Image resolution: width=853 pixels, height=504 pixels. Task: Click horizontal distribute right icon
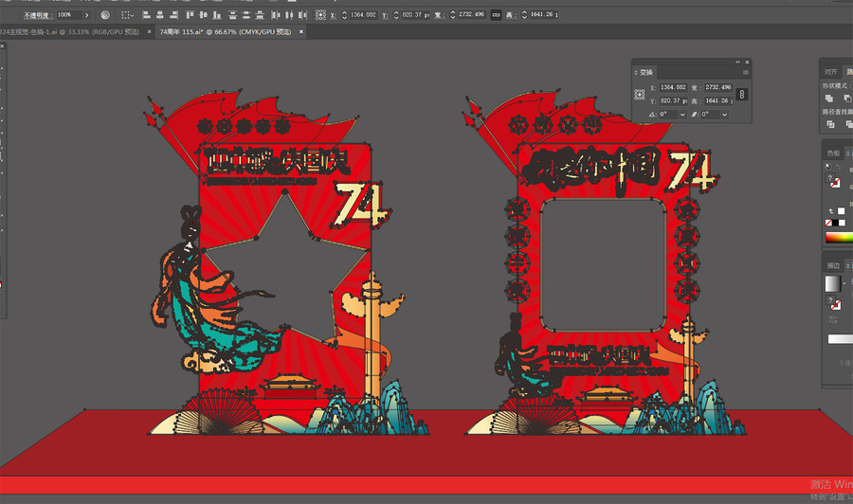click(303, 15)
